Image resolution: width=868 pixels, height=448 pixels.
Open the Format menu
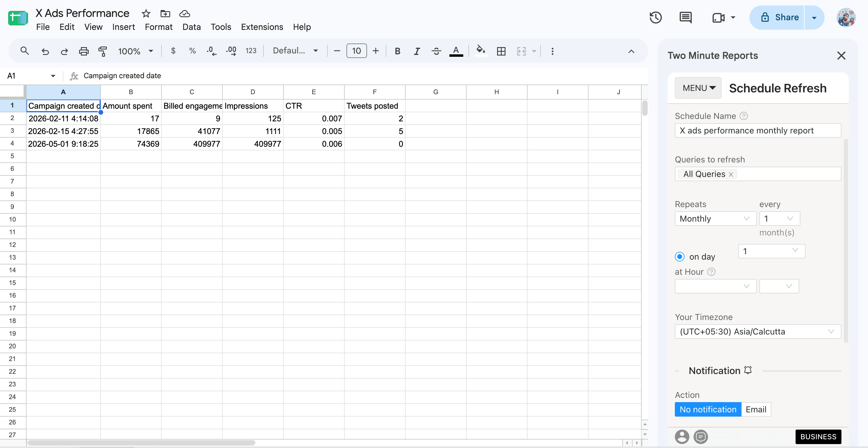tap(158, 27)
